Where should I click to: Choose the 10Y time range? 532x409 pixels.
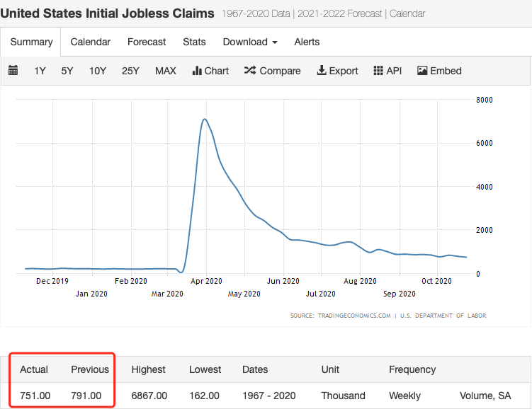97,71
